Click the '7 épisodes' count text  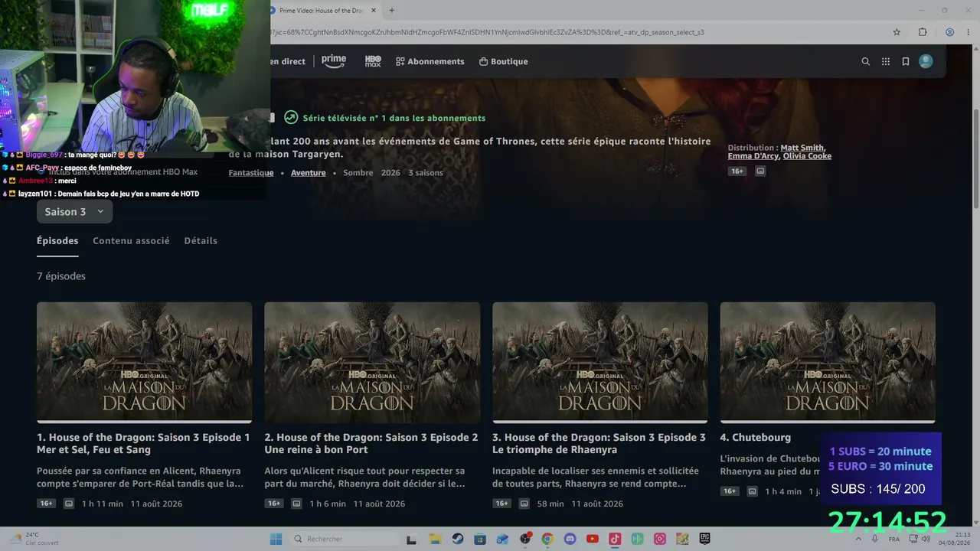[x=61, y=276]
